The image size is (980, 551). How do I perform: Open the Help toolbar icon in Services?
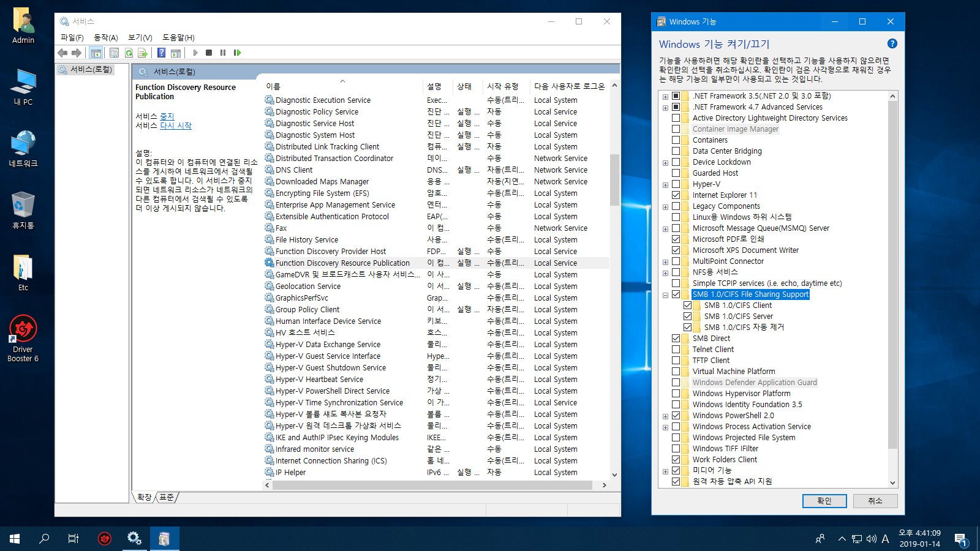pos(161,53)
